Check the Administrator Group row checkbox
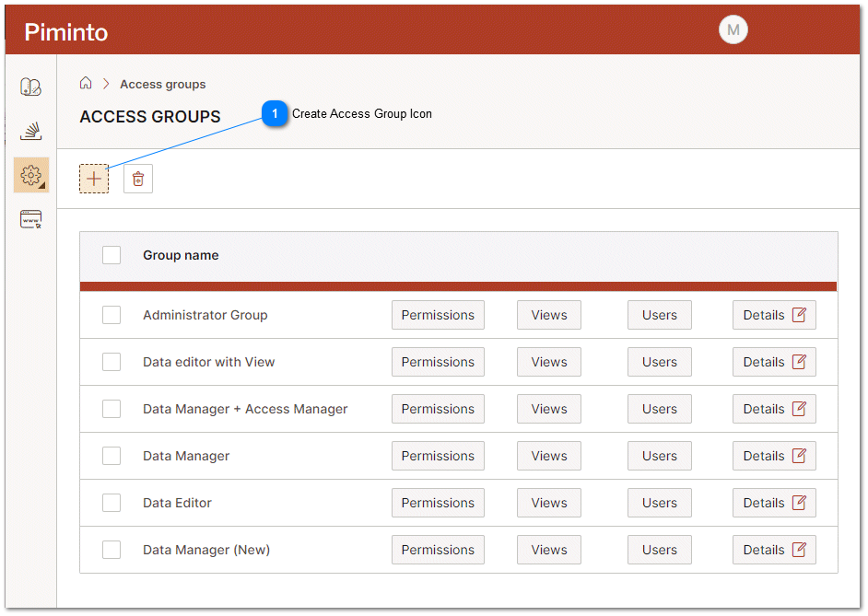This screenshot has height=616, width=868. coord(111,314)
